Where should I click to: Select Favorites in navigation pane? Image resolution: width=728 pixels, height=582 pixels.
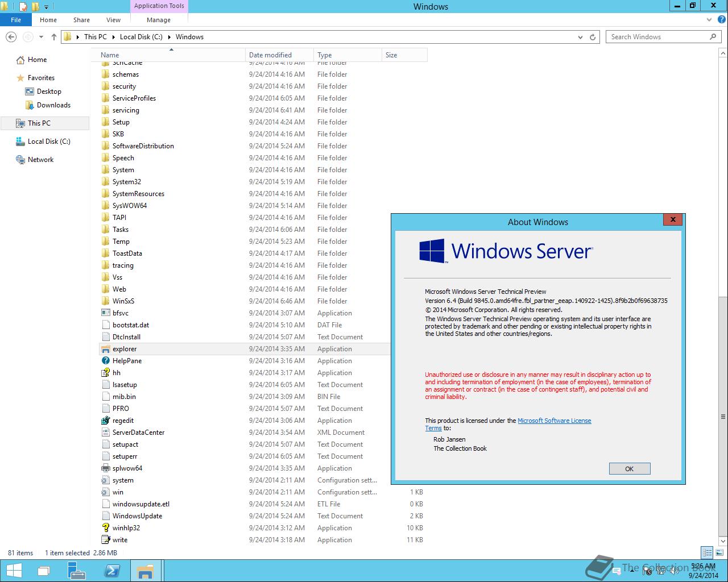pos(41,78)
